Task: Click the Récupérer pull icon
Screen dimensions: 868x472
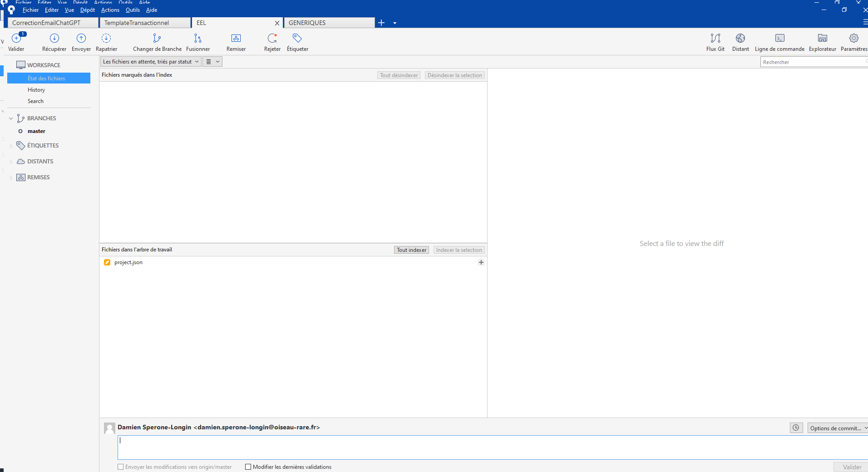Action: click(54, 39)
